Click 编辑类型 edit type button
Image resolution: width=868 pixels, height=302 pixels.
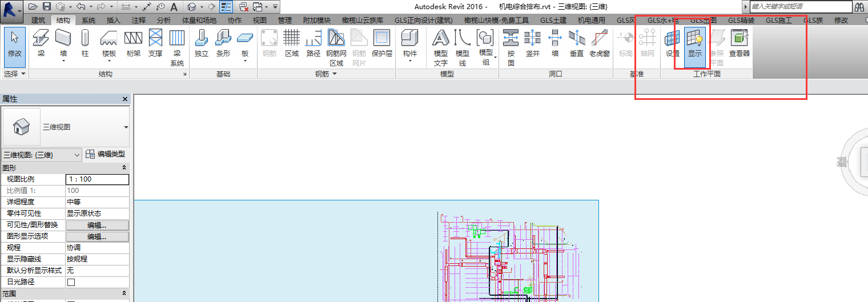point(106,154)
